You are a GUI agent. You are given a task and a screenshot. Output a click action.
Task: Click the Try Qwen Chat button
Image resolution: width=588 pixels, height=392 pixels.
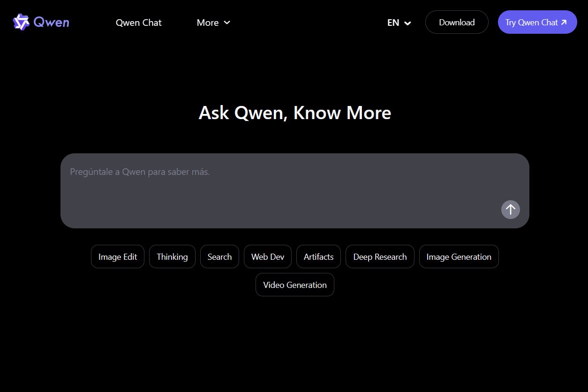tap(537, 22)
